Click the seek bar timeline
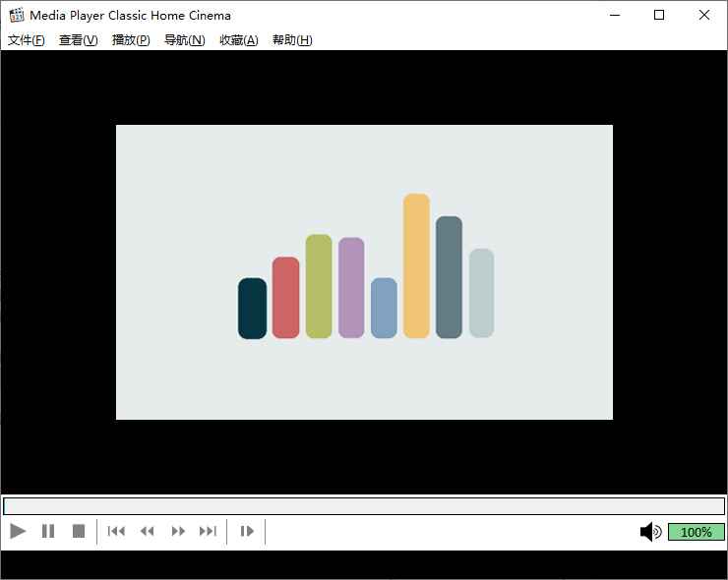The height and width of the screenshot is (580, 728). (364, 506)
